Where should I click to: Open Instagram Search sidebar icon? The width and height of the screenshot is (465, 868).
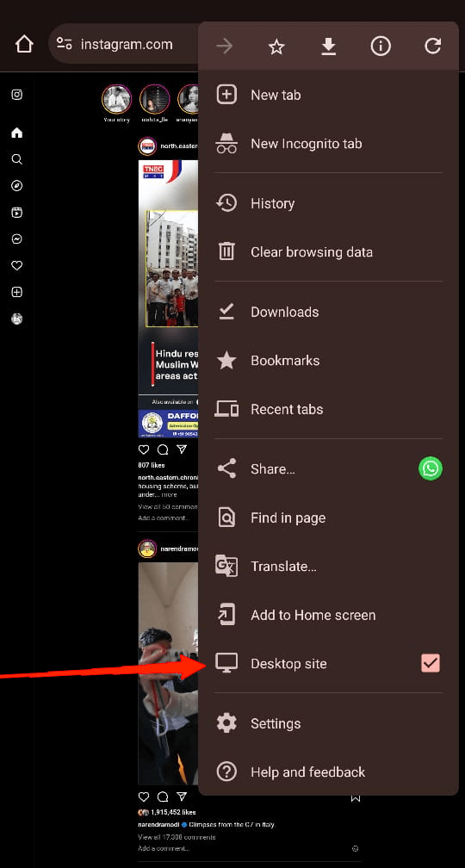coord(17,159)
